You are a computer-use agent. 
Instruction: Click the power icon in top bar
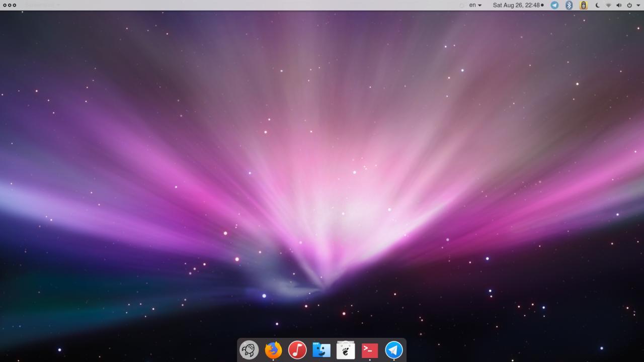(629, 5)
